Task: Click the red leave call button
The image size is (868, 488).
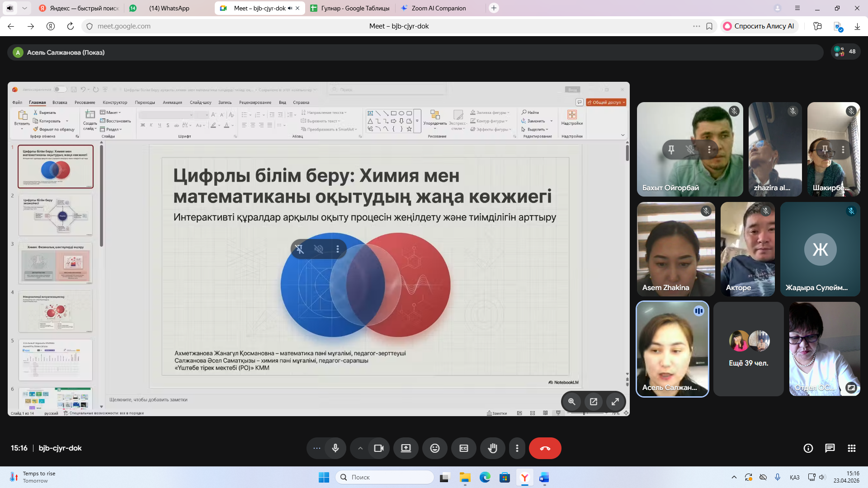Action: point(545,448)
